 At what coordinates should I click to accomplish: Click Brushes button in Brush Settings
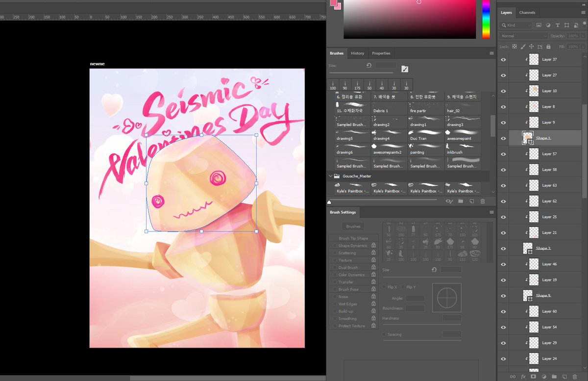coord(353,227)
